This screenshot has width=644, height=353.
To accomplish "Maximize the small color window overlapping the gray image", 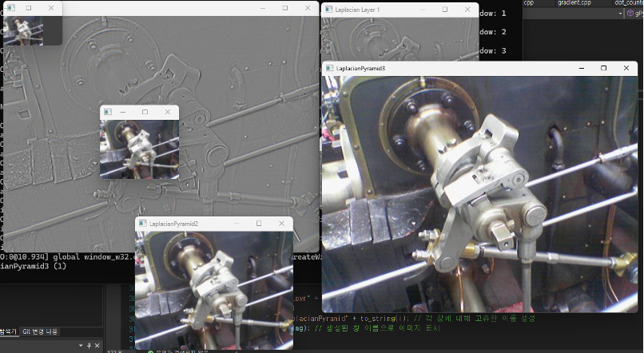I will pos(145,112).
